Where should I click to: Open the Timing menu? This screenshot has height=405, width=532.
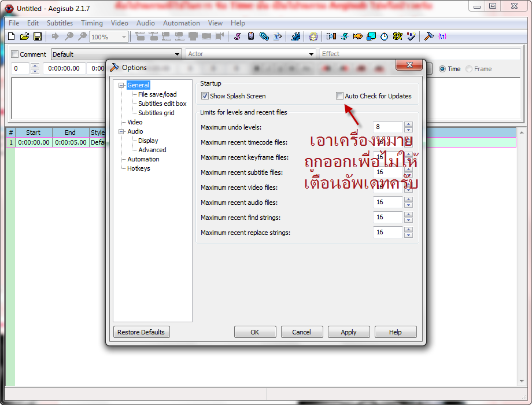click(91, 23)
